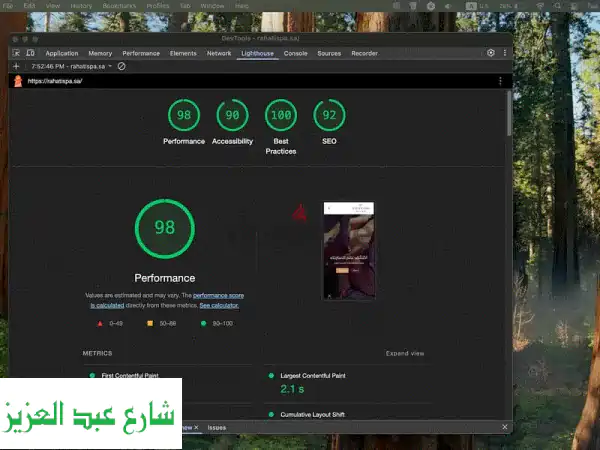Clear all Lighthouse reports icon
The image size is (600, 450).
(x=121, y=66)
